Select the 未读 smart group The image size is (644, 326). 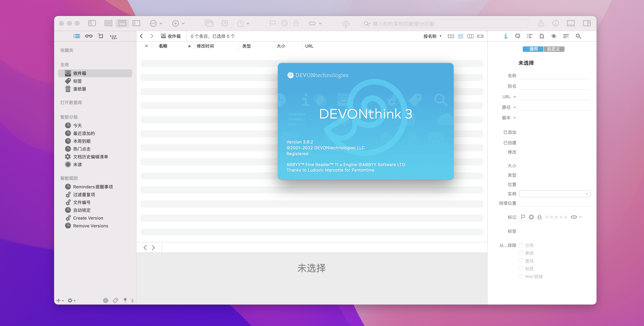coord(77,165)
